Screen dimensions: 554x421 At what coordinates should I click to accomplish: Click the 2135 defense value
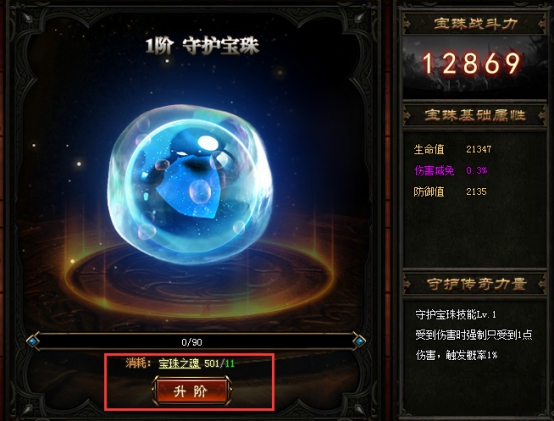click(476, 192)
